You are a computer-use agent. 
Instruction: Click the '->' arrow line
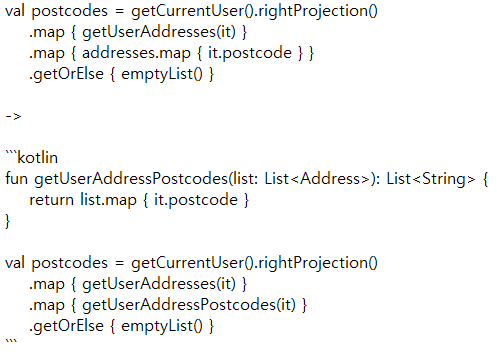14,117
